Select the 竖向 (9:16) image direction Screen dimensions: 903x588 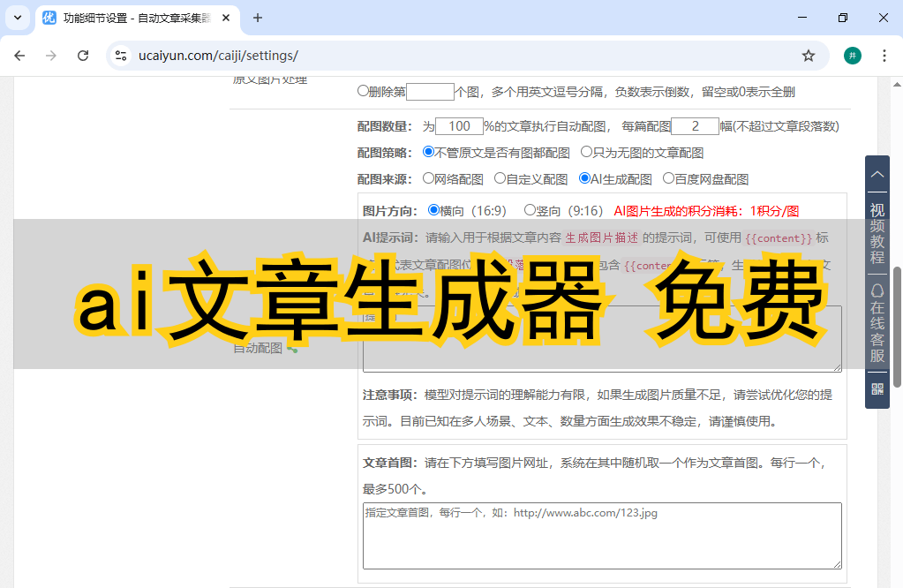pyautogui.click(x=530, y=210)
